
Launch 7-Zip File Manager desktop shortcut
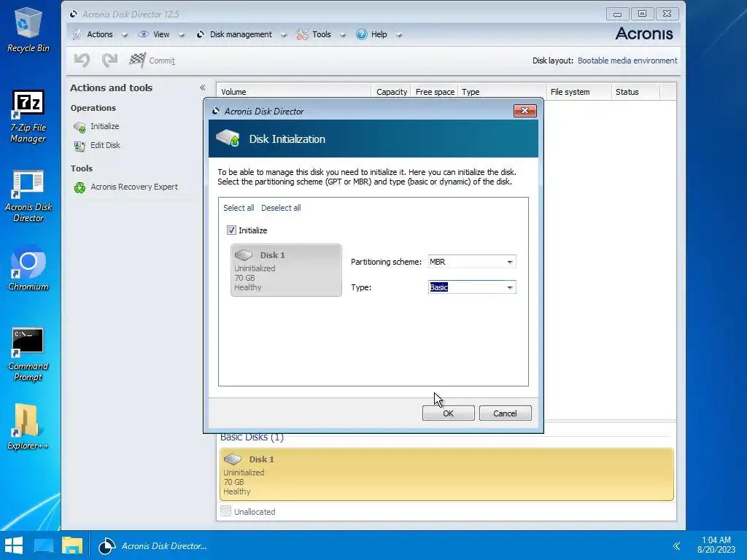[x=28, y=116]
